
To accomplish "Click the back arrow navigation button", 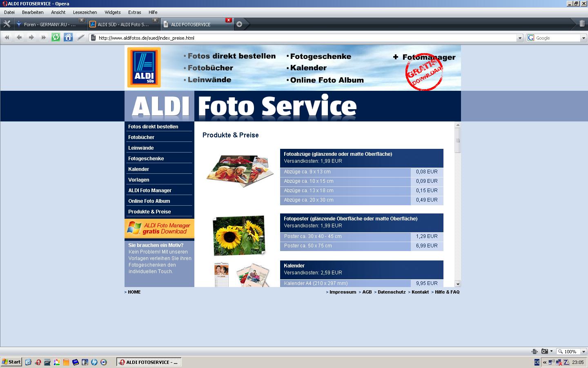I will (19, 38).
